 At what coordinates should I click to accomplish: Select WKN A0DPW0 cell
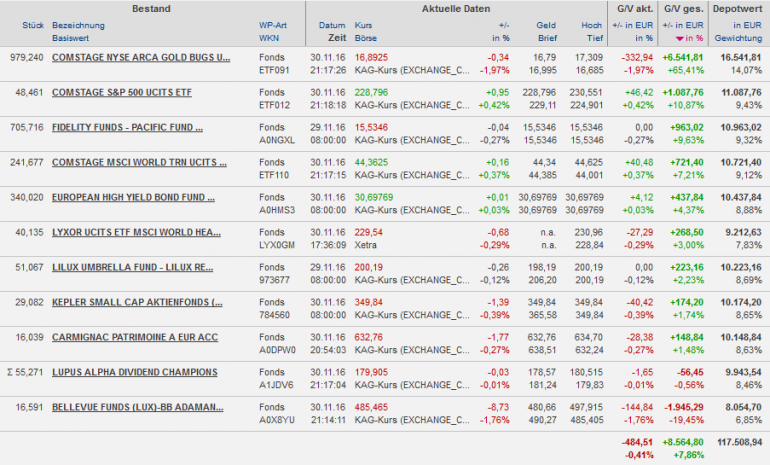pyautogui.click(x=277, y=350)
